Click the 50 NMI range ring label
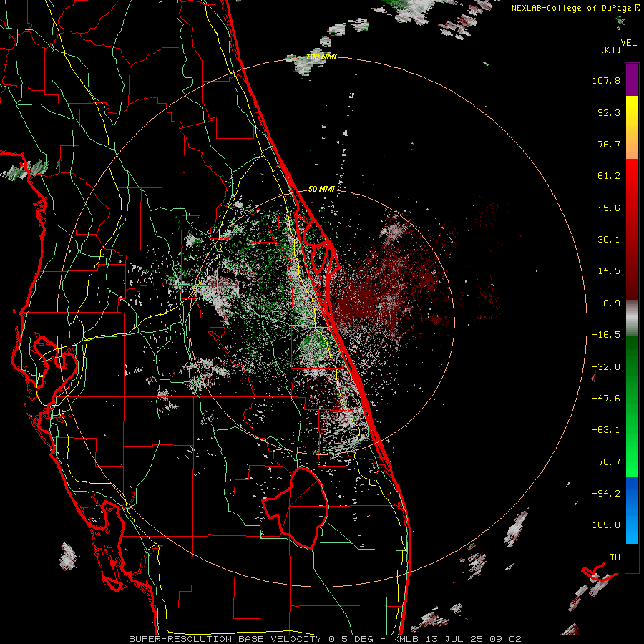 coord(321,189)
